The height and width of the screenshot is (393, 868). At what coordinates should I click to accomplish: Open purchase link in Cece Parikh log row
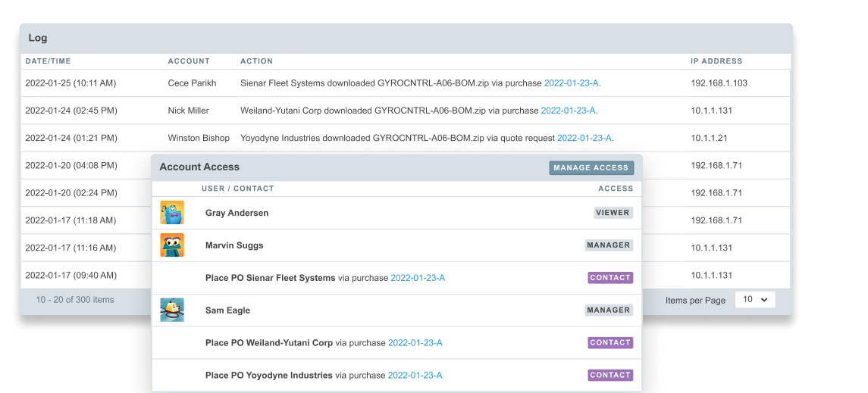pos(572,83)
